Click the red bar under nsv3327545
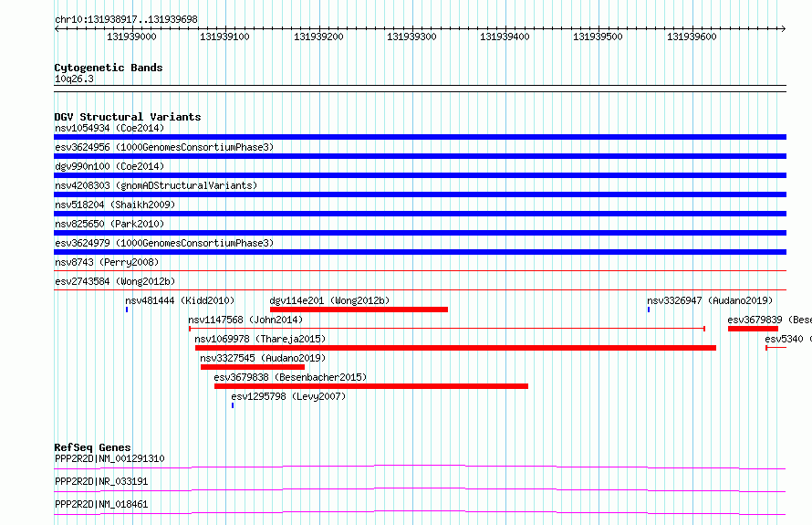This screenshot has height=525, width=812. (x=253, y=367)
